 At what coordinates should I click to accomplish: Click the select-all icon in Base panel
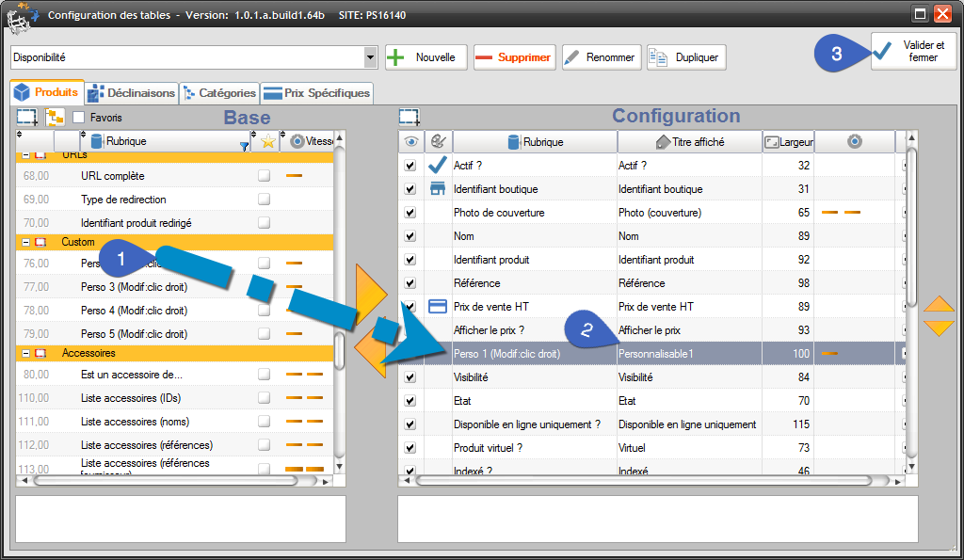pyautogui.click(x=26, y=118)
